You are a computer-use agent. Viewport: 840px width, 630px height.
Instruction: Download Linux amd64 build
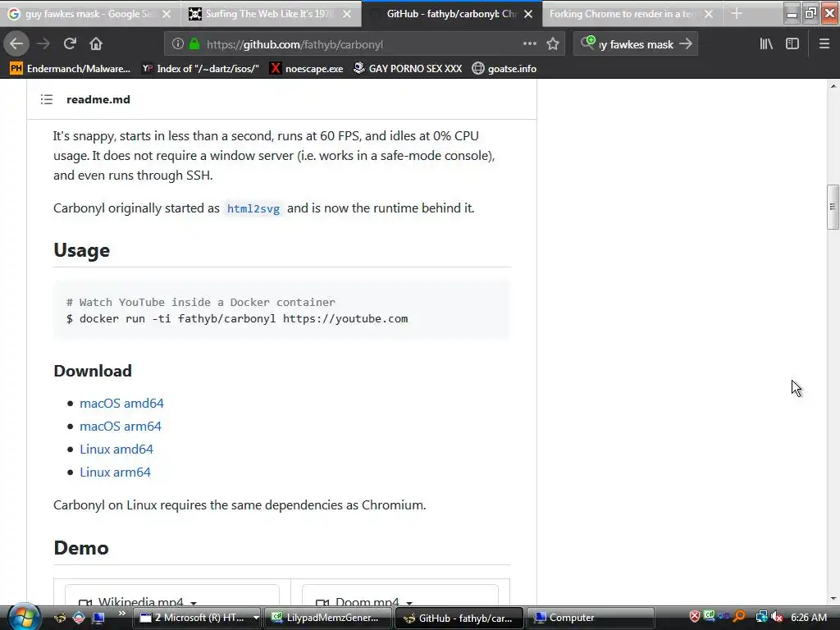[116, 450]
